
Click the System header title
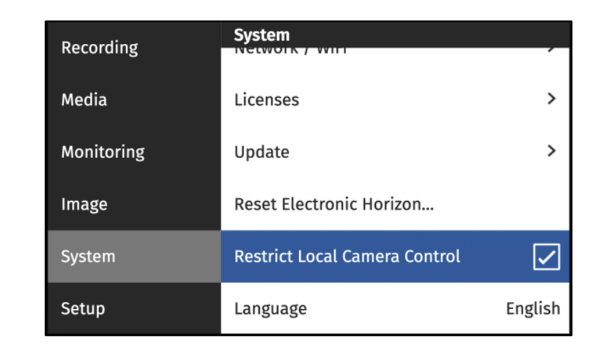[262, 35]
